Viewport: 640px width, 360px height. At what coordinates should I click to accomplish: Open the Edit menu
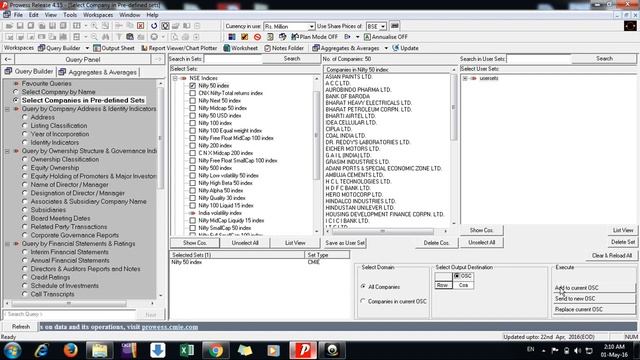point(33,15)
